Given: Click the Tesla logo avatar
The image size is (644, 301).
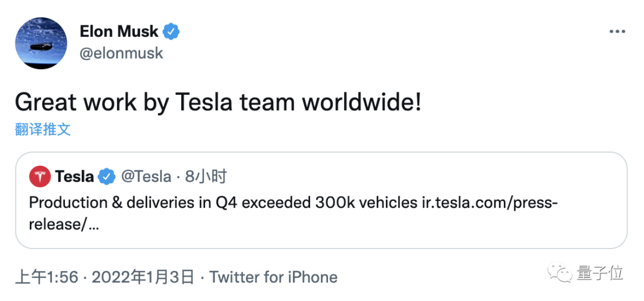Looking at the screenshot, I should pyautogui.click(x=40, y=177).
